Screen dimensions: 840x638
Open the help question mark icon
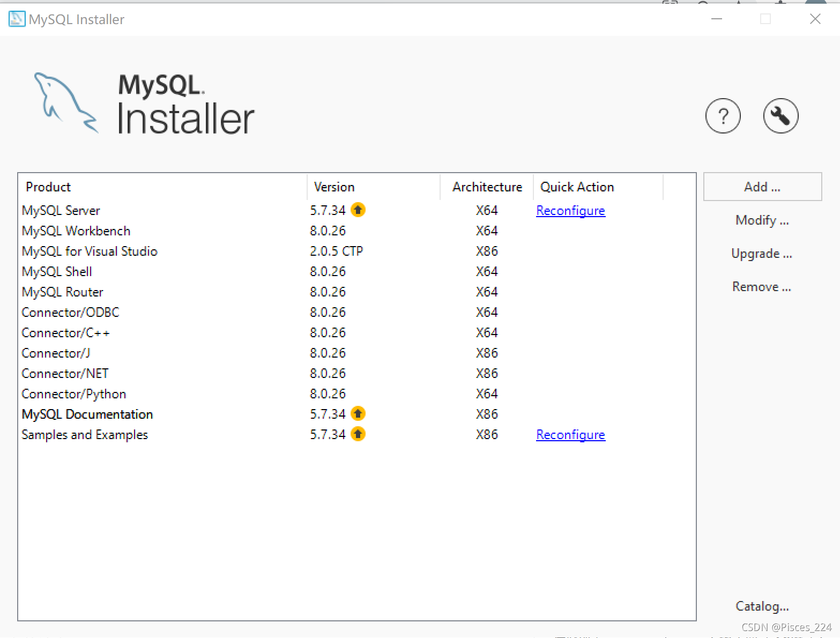[723, 116]
